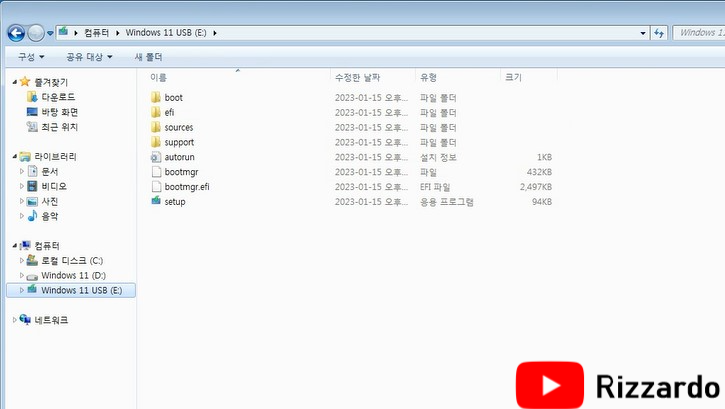
Task: Expand Windows 11 (D:) drive
Action: click(21, 275)
